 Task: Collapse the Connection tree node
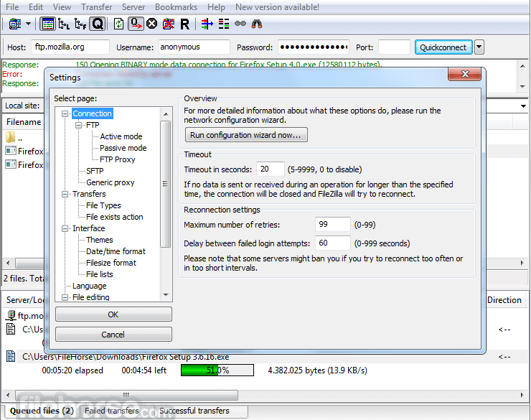click(x=65, y=114)
